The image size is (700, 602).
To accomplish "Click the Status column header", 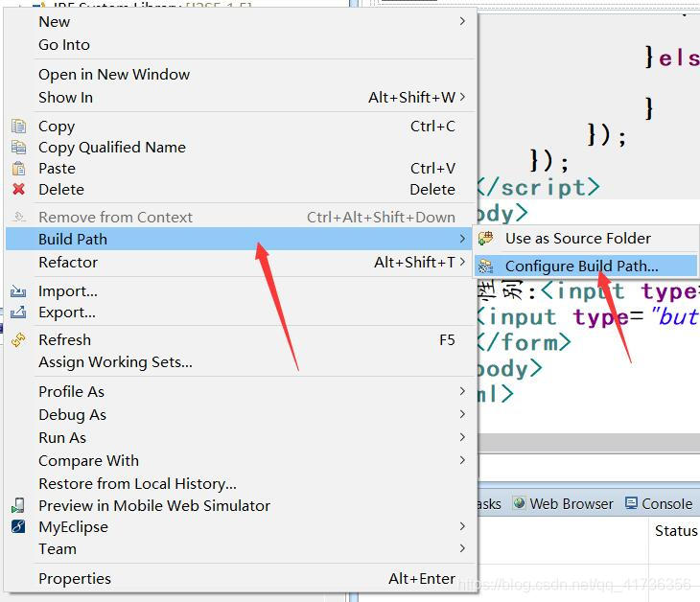I will pyautogui.click(x=674, y=531).
